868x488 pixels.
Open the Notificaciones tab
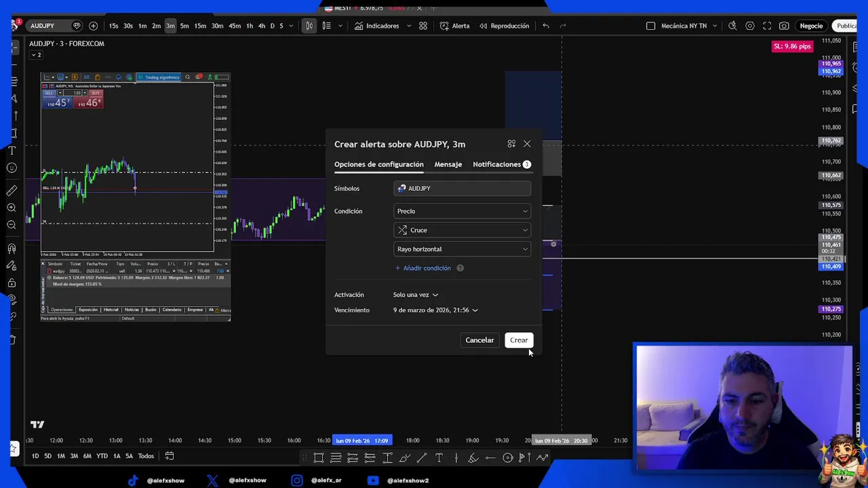coord(501,164)
